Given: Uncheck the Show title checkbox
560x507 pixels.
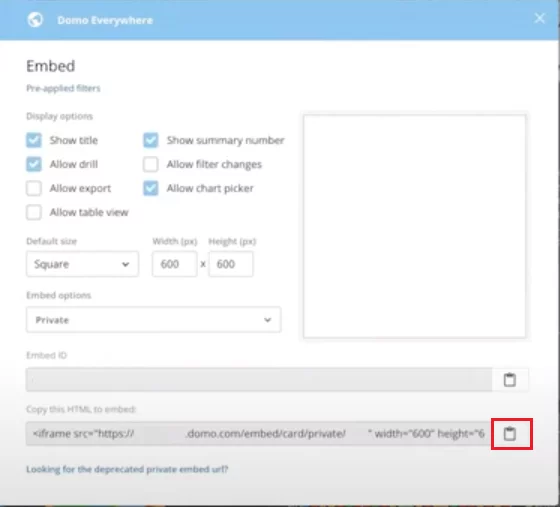Looking at the screenshot, I should (x=34, y=140).
